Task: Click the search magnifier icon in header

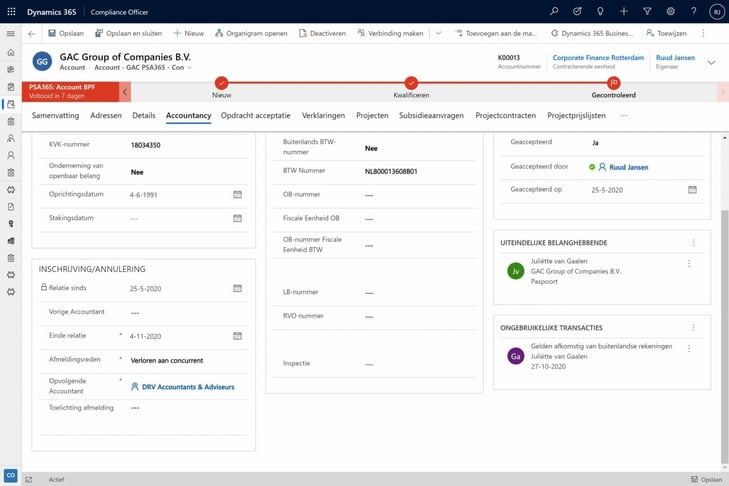Action: (554, 11)
